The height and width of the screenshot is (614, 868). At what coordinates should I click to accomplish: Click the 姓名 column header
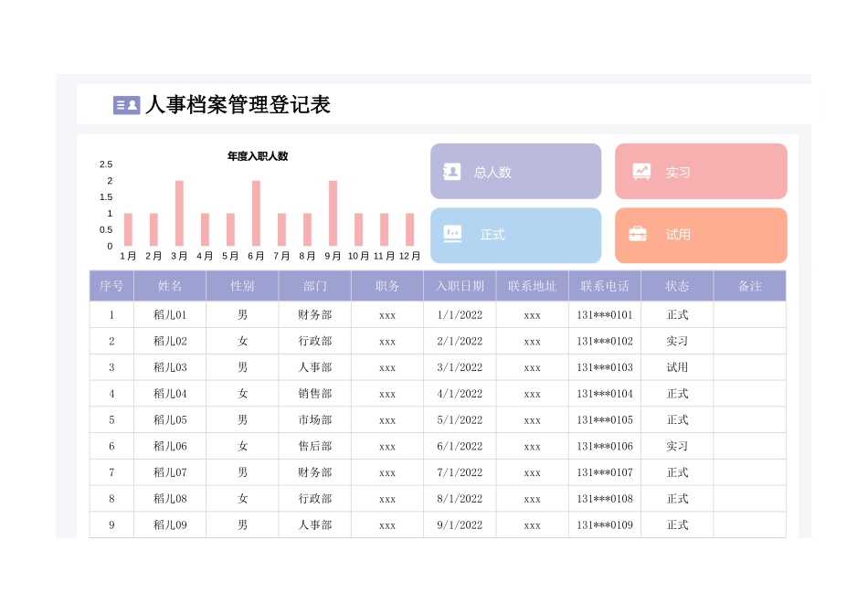[170, 285]
